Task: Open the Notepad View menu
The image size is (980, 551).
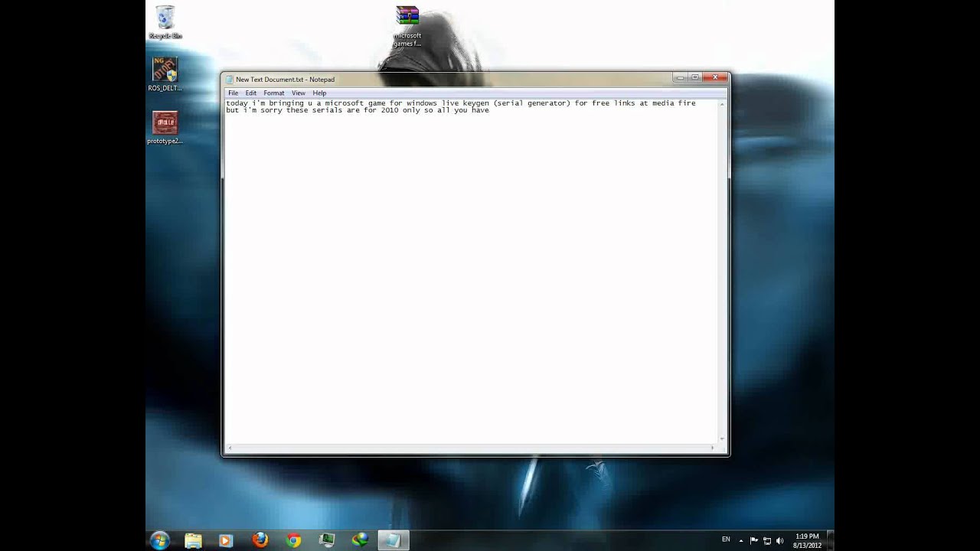Action: click(299, 93)
